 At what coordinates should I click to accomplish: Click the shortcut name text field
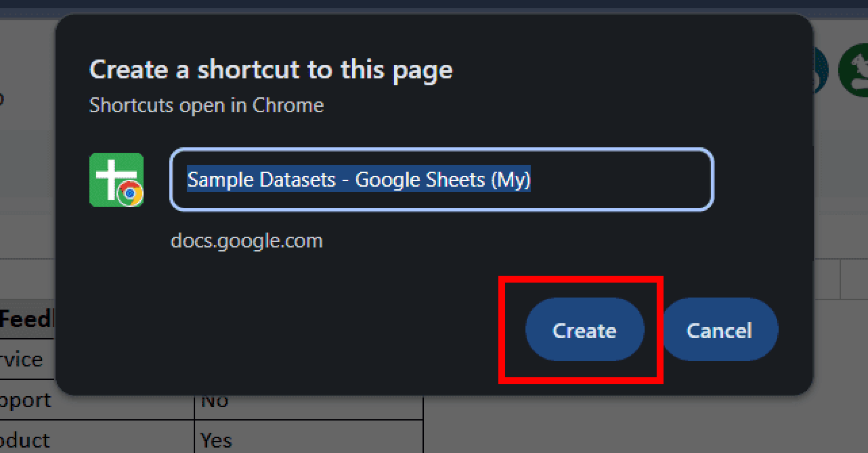click(x=441, y=180)
